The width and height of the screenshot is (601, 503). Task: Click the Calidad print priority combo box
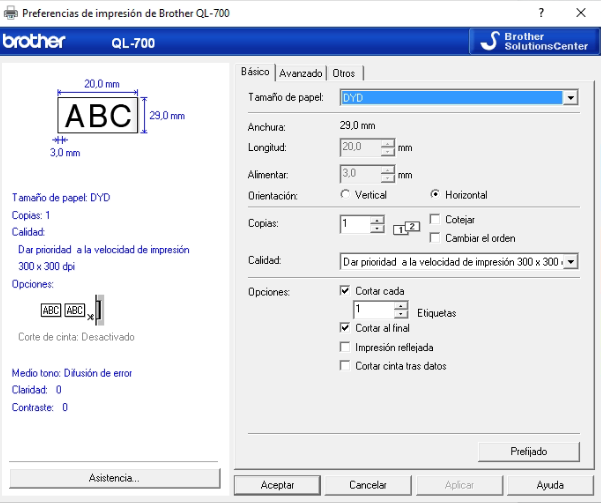click(x=459, y=262)
